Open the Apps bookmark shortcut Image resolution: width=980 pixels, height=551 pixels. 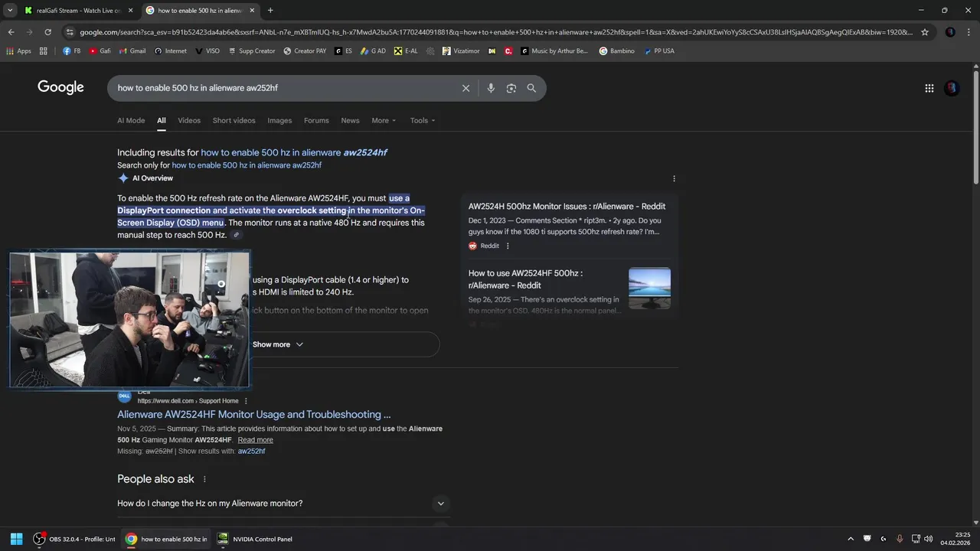click(18, 51)
